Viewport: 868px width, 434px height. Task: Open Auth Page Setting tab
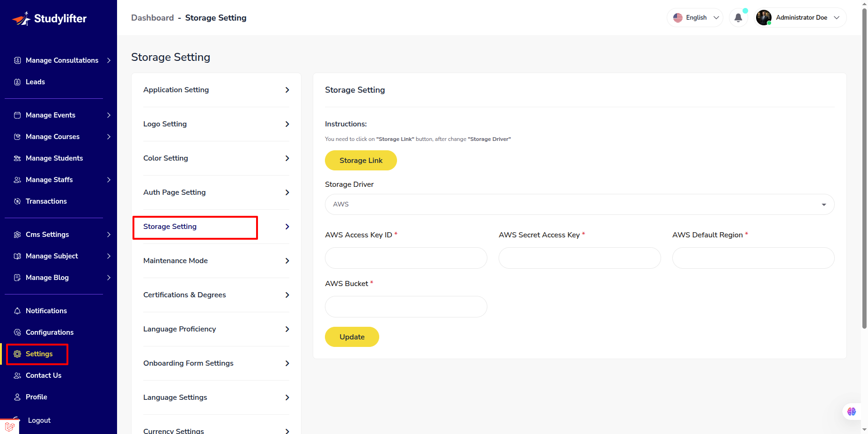pyautogui.click(x=216, y=192)
